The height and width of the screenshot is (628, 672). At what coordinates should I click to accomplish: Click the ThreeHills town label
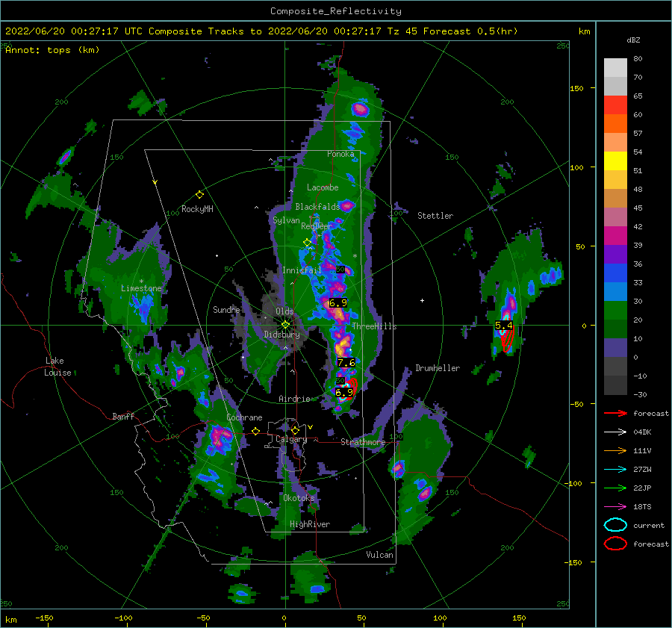click(x=375, y=326)
